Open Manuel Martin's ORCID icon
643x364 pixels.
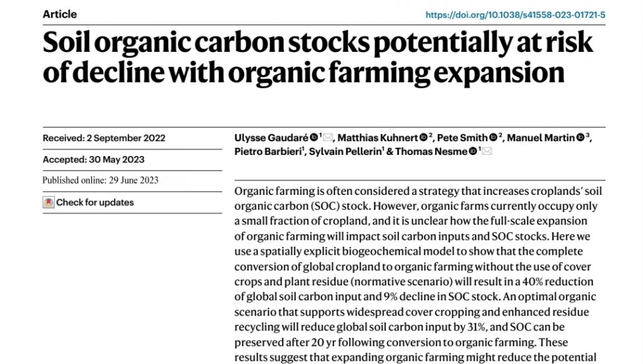click(x=580, y=137)
